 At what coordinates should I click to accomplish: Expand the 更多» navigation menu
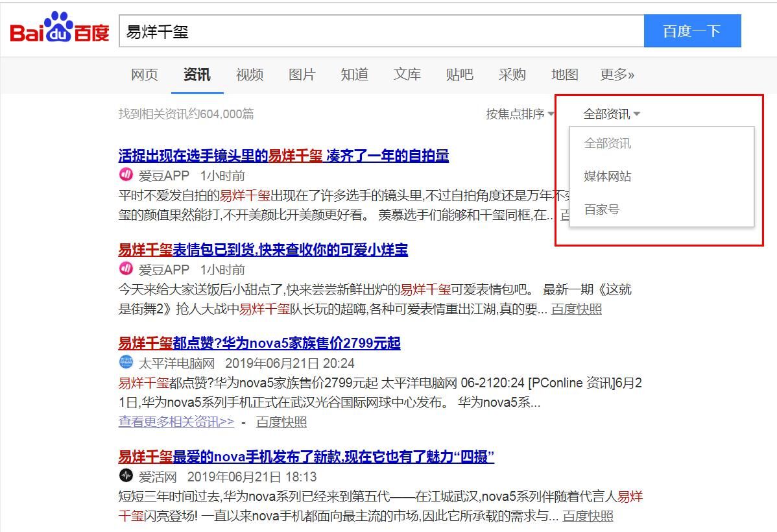[x=616, y=75]
